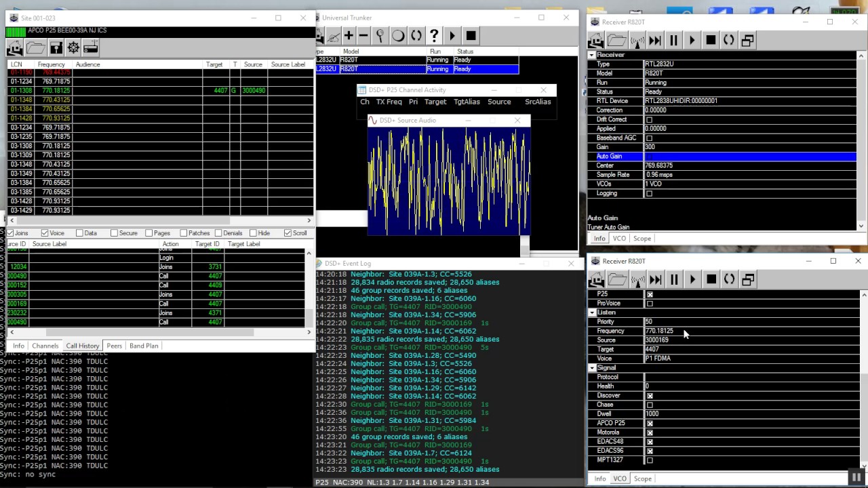Image resolution: width=868 pixels, height=488 pixels.
Task: Enable the Data checkbox
Action: pos(79,233)
